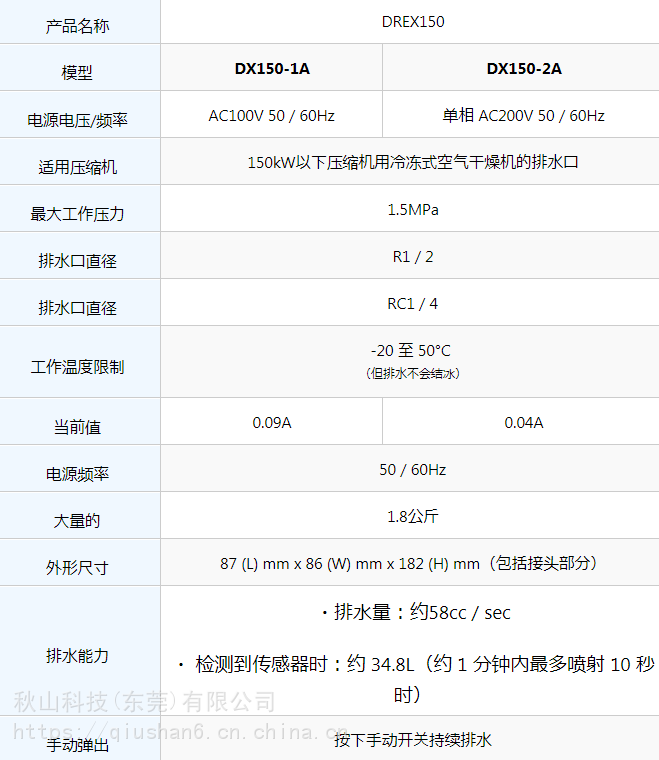Click the AC100V 50 / 60Hz cell
659x760 pixels.
[271, 116]
